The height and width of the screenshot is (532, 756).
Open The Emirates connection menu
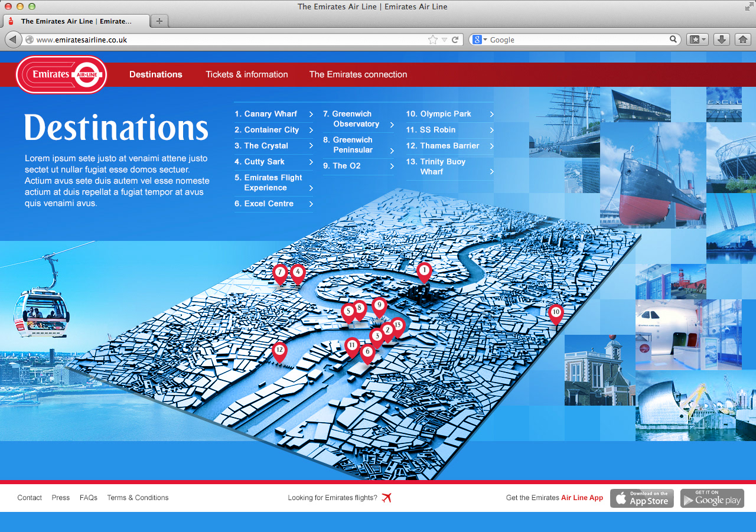358,74
